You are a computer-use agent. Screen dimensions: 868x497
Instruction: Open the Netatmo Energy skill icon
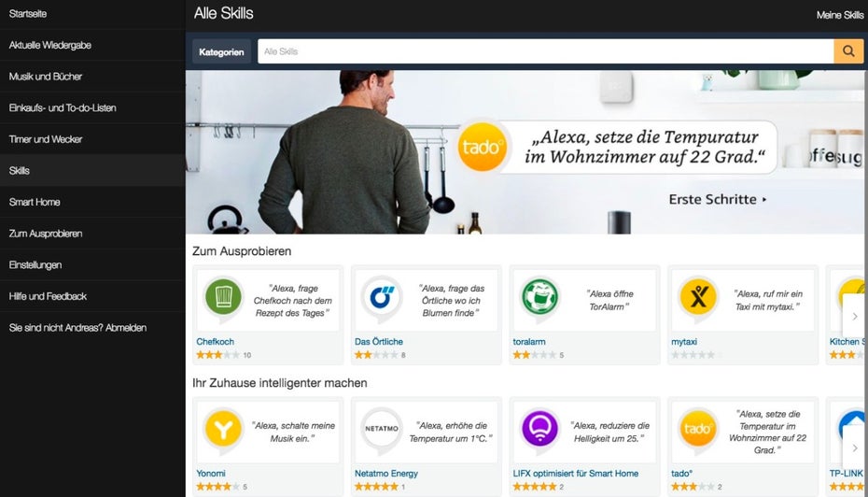pos(382,430)
